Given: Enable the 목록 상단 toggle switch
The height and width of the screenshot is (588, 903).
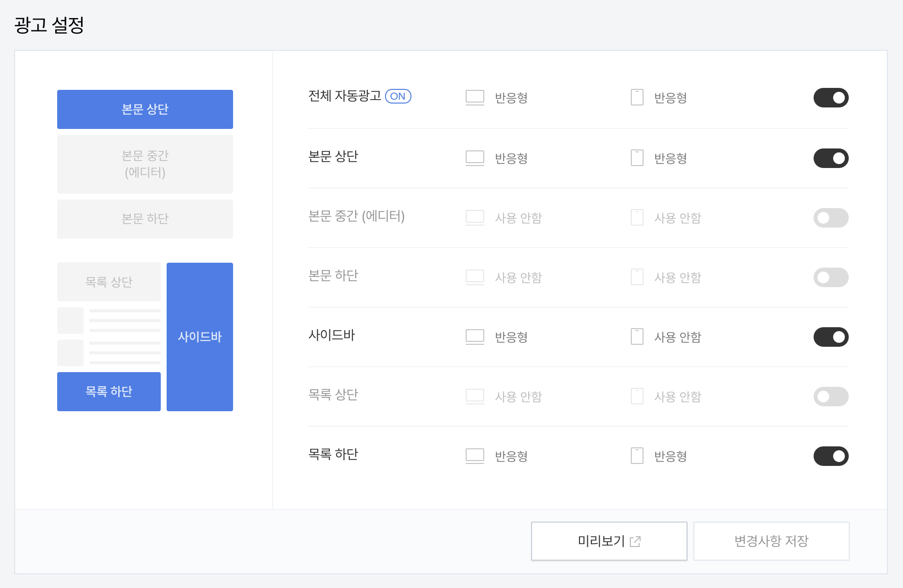Looking at the screenshot, I should tap(831, 397).
